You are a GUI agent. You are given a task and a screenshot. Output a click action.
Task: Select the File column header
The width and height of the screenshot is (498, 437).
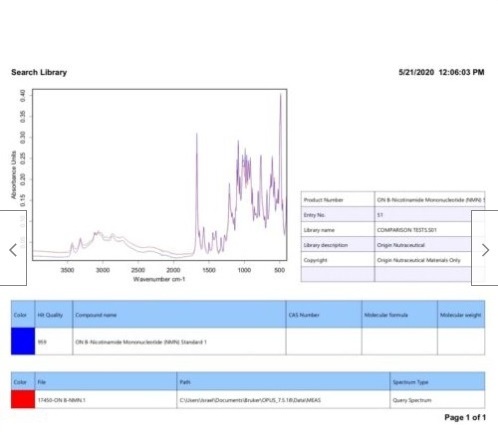[106, 382]
